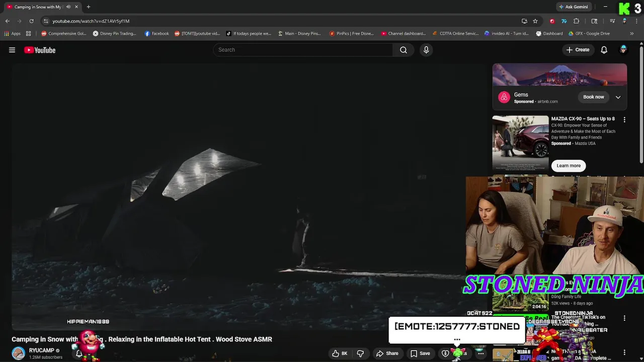Mute the tab via speaker icon
Image resolution: width=644 pixels, height=362 pixels.
coord(68,7)
